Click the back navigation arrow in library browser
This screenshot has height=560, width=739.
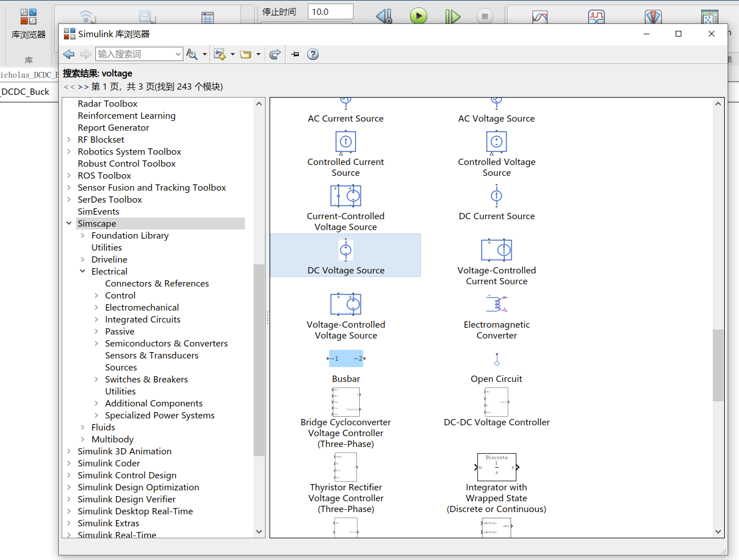click(69, 54)
